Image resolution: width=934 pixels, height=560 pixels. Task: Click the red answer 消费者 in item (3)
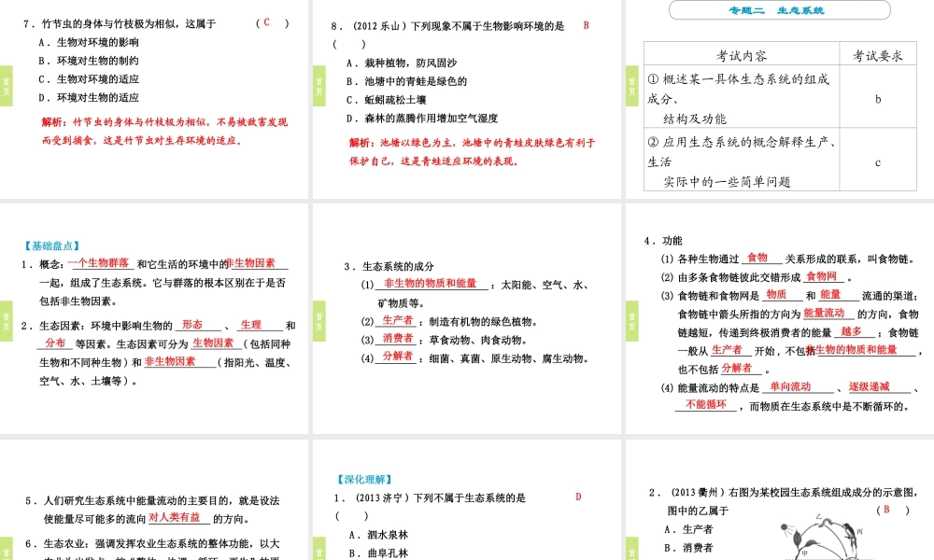397,338
